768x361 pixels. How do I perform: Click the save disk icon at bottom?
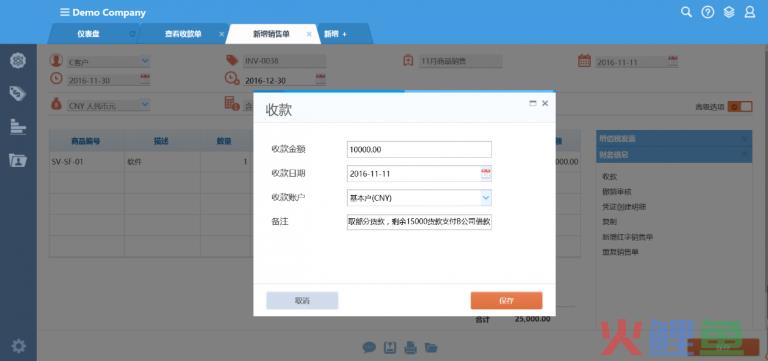[390, 348]
